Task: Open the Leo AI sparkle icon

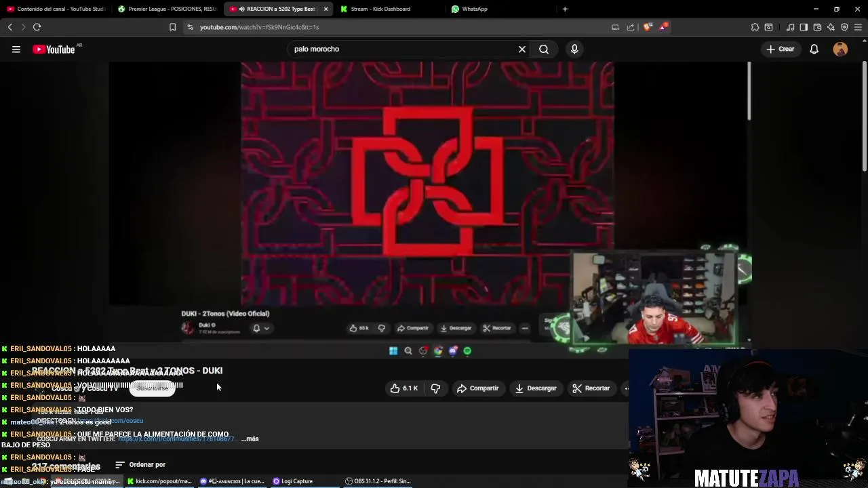Action: point(831,27)
